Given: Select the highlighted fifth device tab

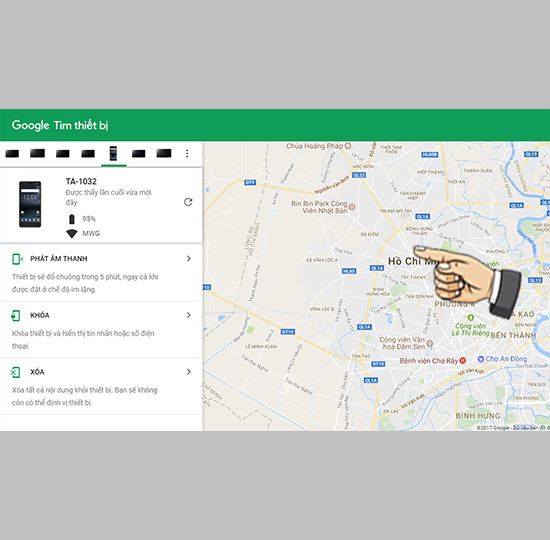Looking at the screenshot, I should coord(113,153).
